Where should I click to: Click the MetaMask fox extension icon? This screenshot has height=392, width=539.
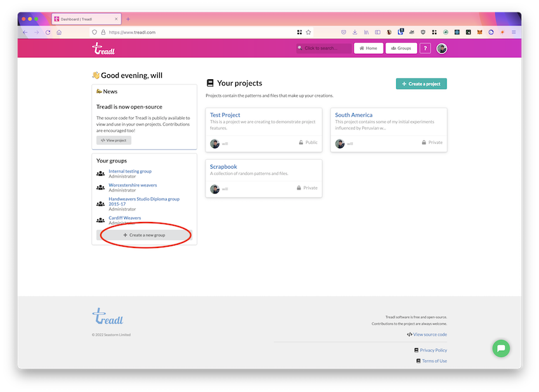click(479, 32)
